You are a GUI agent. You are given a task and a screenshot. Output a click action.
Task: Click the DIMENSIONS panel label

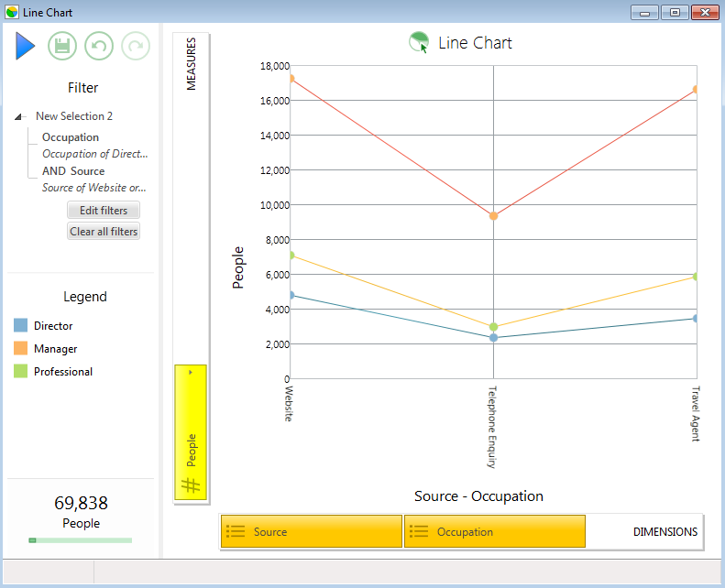665,531
